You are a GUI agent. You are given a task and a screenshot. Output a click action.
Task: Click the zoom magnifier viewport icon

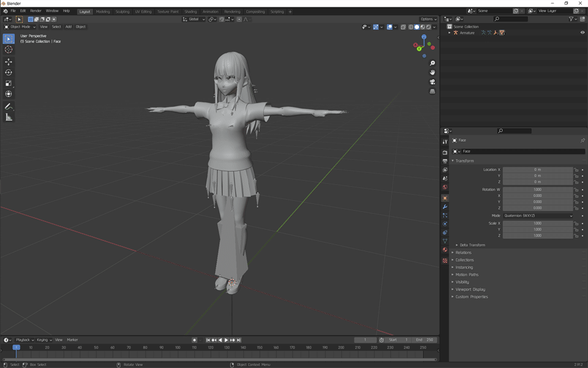(x=432, y=63)
